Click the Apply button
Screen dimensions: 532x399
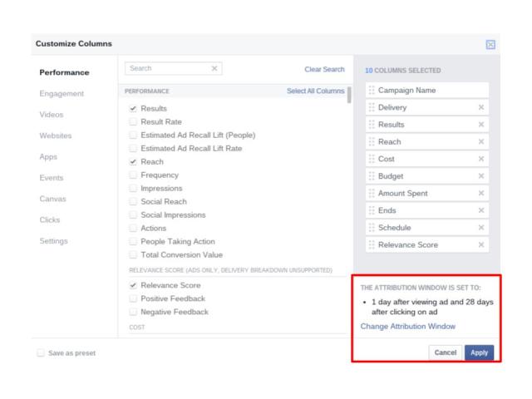tap(479, 352)
